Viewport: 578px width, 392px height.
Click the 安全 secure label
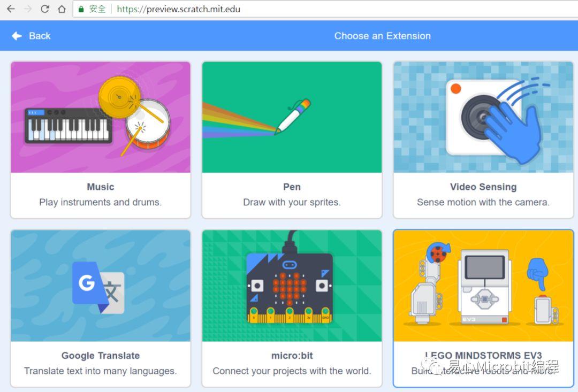coord(97,9)
